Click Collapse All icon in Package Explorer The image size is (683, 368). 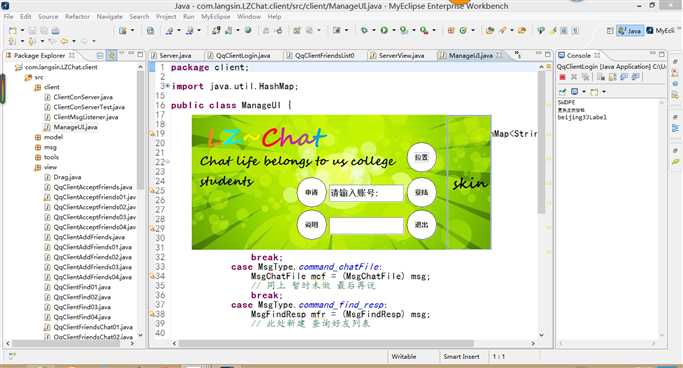pyautogui.click(x=100, y=55)
